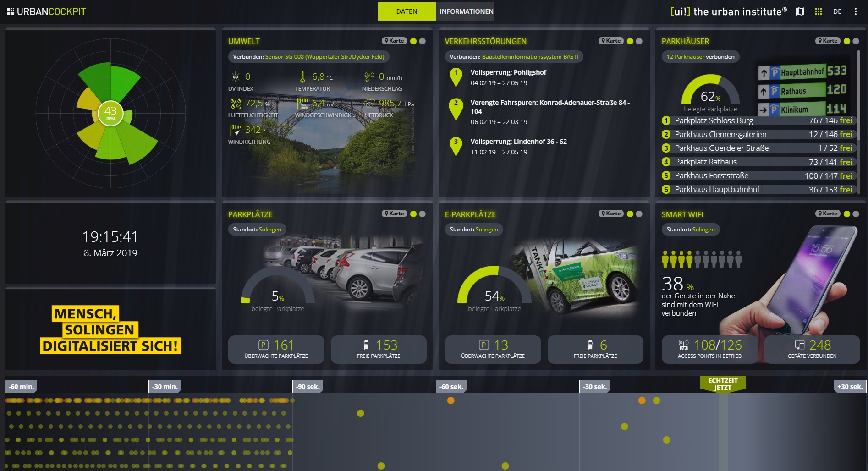Open the tile grid view icon
868x471 pixels.
click(x=819, y=11)
